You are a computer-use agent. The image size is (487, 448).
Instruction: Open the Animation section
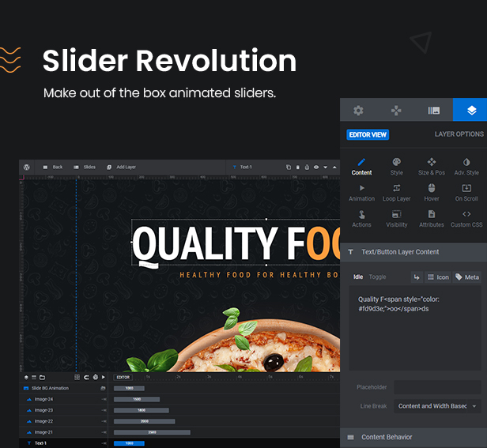tap(361, 193)
